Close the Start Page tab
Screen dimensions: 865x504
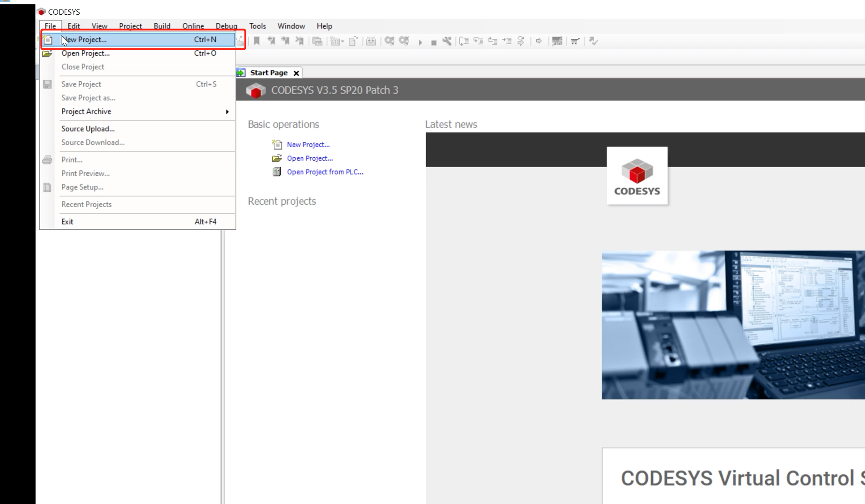click(x=296, y=73)
